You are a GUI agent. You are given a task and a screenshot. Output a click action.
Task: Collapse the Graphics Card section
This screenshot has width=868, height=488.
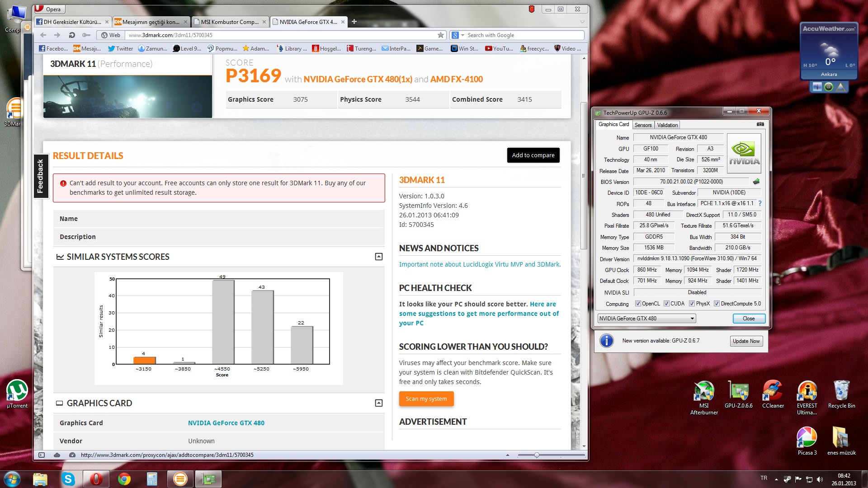click(x=379, y=403)
